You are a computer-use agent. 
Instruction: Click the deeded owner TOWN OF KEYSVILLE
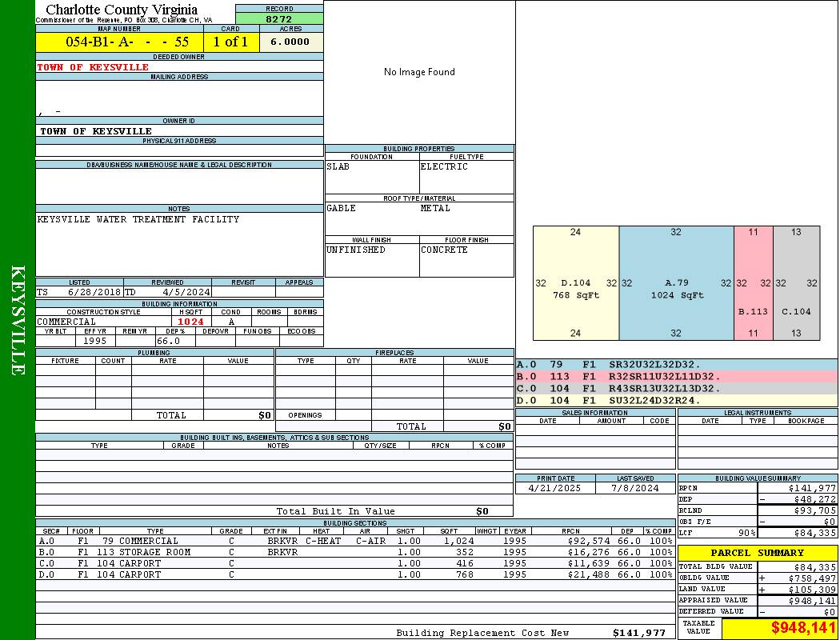click(x=93, y=67)
